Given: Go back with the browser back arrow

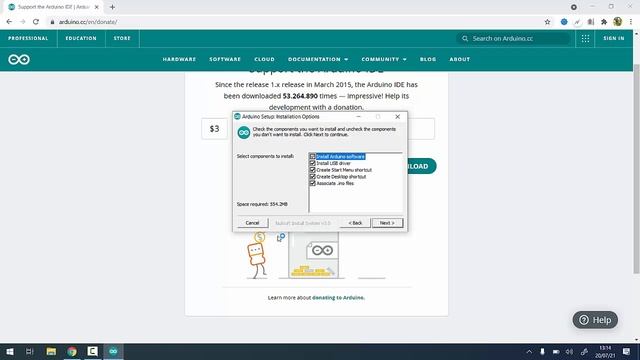Looking at the screenshot, I should [9, 22].
